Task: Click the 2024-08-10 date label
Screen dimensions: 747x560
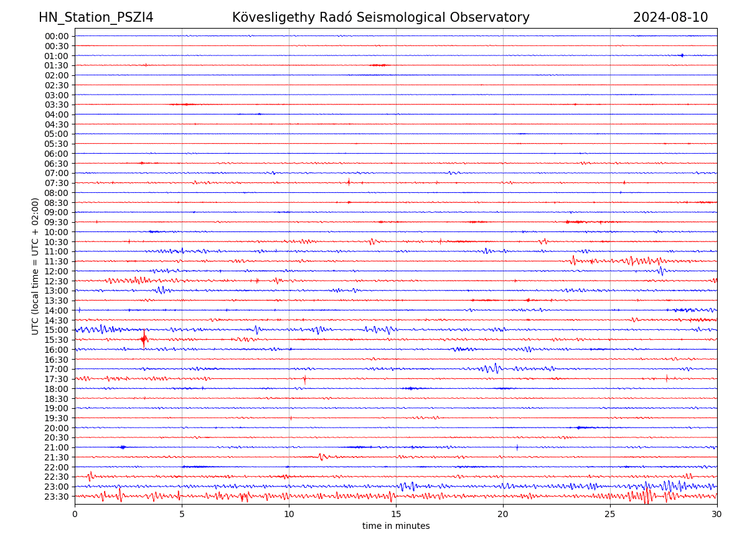Action: point(670,17)
